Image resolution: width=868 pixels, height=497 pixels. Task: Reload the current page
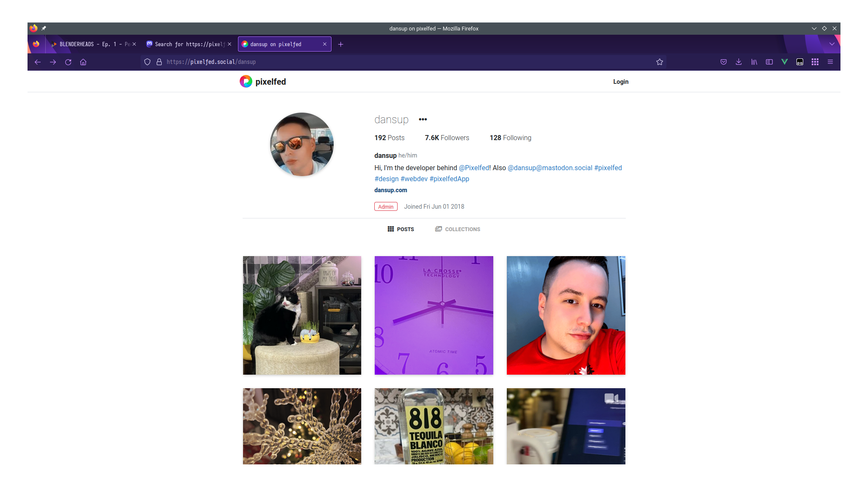68,62
